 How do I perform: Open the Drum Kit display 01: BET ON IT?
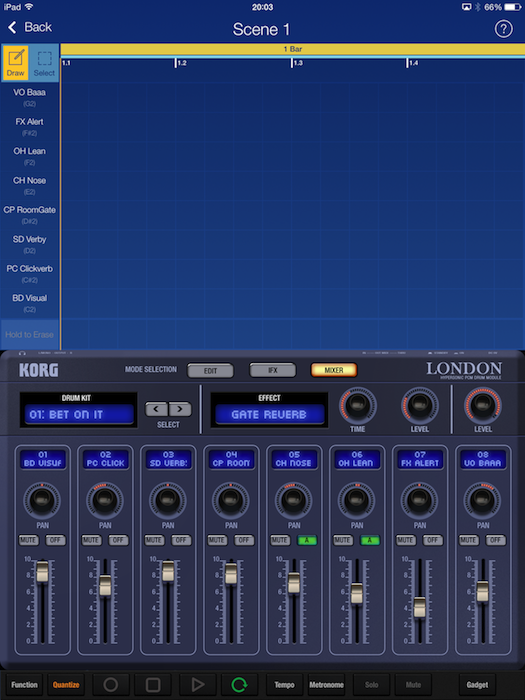[x=79, y=414]
